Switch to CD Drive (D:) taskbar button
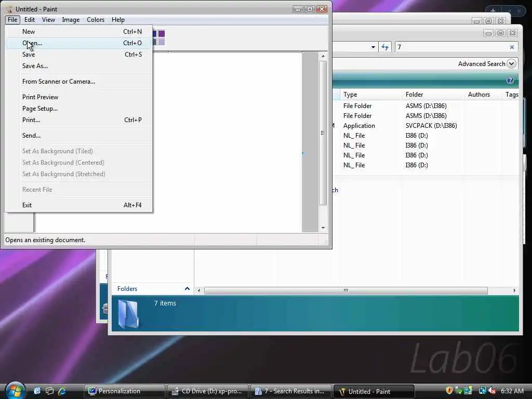Screen dimensions: 532x399 coord(208,391)
